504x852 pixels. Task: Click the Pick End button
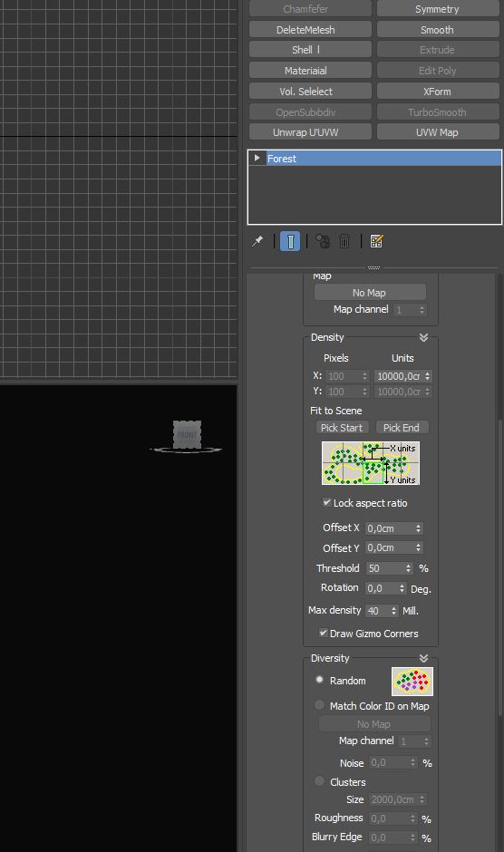pyautogui.click(x=402, y=427)
